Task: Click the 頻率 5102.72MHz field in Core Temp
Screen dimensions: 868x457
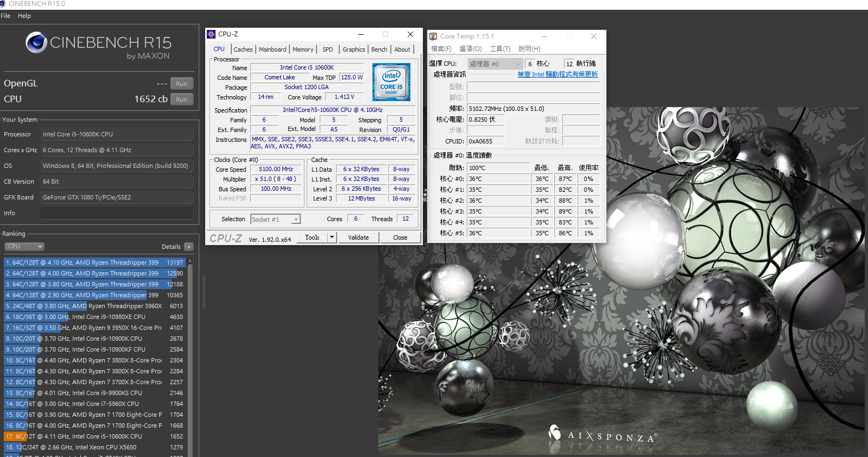Action: pyautogui.click(x=533, y=109)
